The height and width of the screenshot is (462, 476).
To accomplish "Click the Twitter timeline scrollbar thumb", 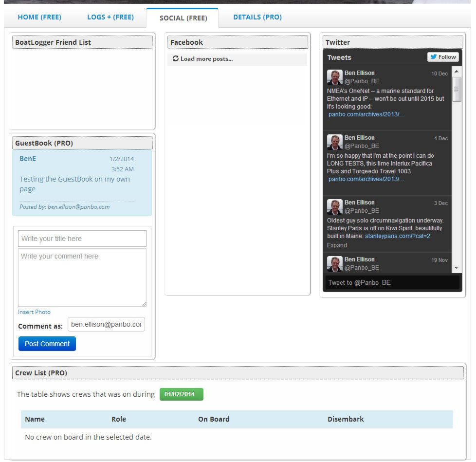I will (456, 89).
